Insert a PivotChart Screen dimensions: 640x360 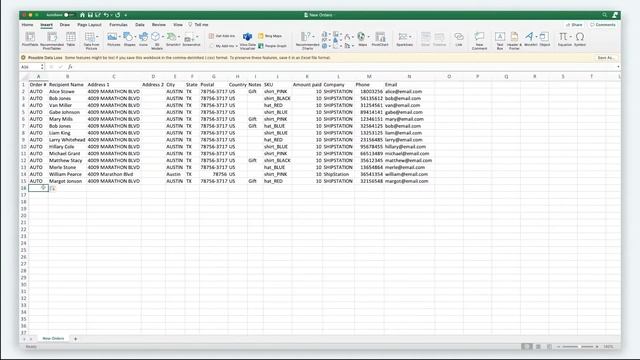click(380, 40)
